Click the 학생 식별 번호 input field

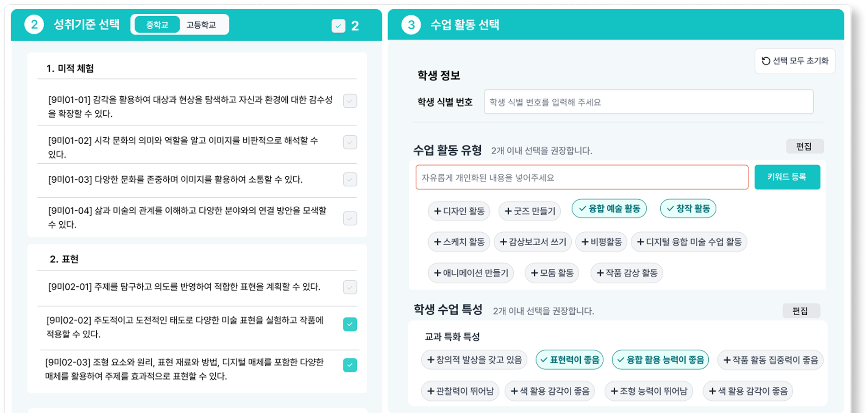(648, 102)
